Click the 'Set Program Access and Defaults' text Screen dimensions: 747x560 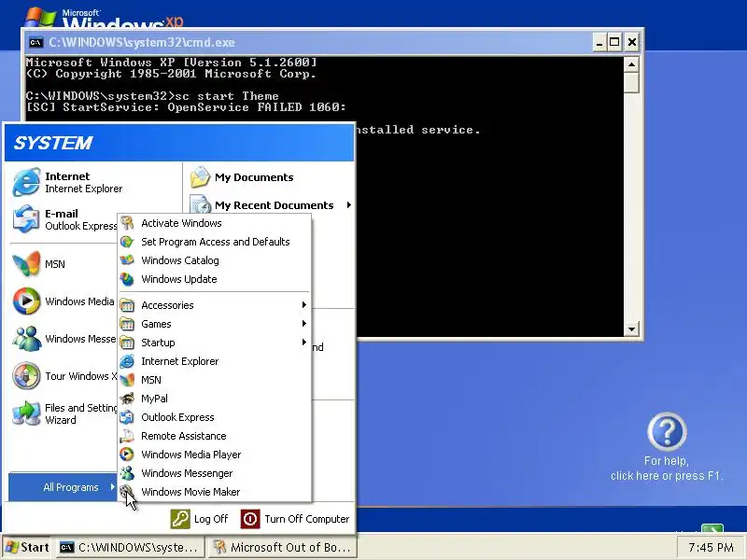[216, 242]
